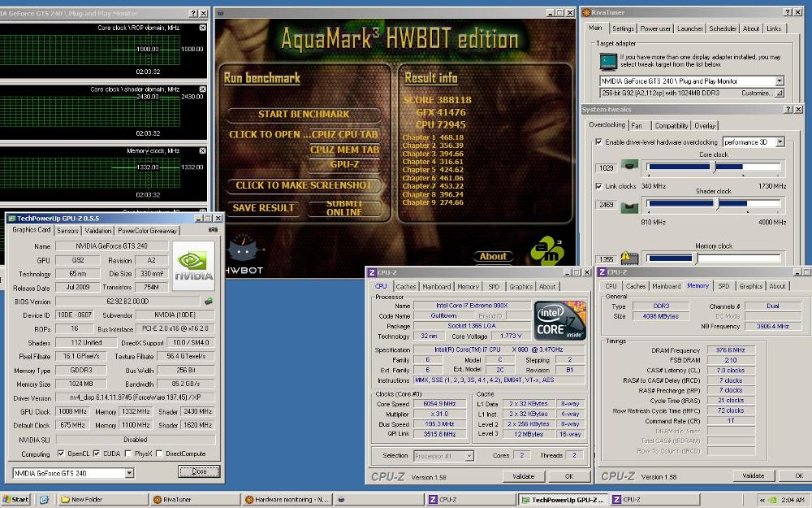Switch to the Sensors tab in GPU-Z
Screen dimensions: 812x508
[x=68, y=231]
